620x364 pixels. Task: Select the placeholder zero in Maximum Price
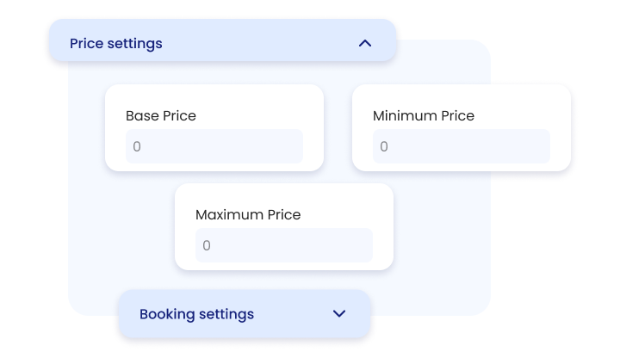pyautogui.click(x=207, y=246)
